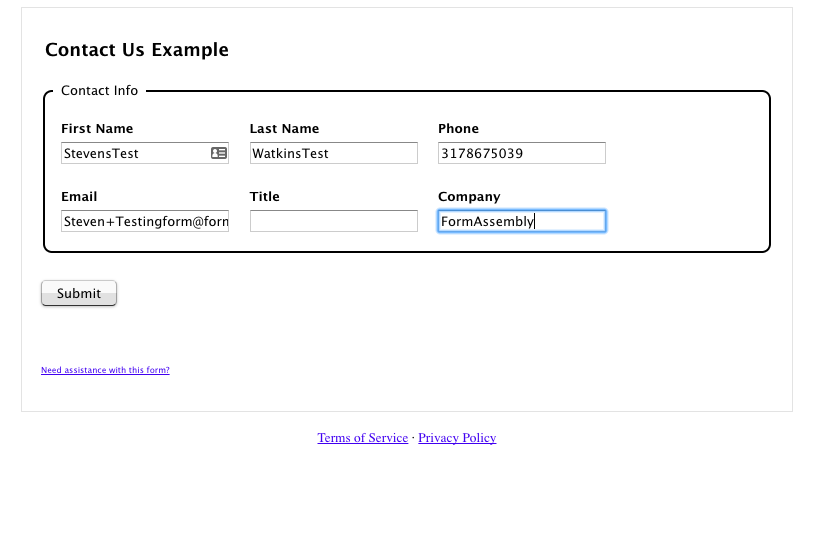The width and height of the screenshot is (813, 540).
Task: Click the Last Name label
Action: (284, 129)
